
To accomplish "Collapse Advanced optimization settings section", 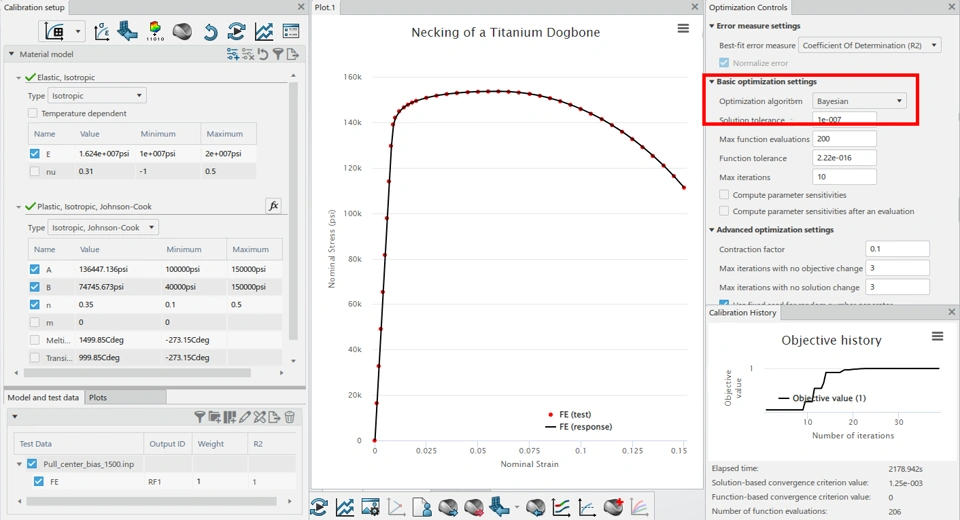I will (x=712, y=230).
